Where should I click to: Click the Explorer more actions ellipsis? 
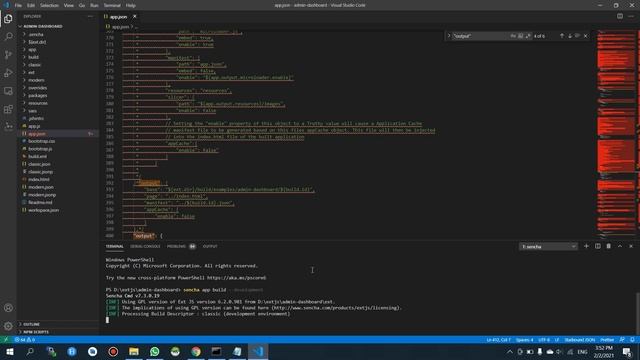pos(90,16)
